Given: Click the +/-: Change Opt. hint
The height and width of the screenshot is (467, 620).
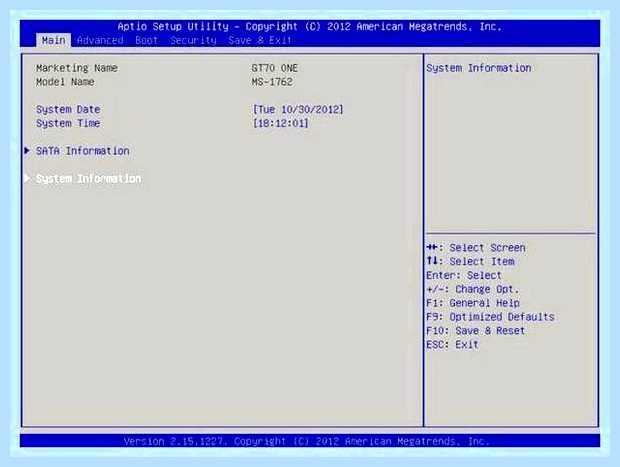Looking at the screenshot, I should (x=473, y=289).
